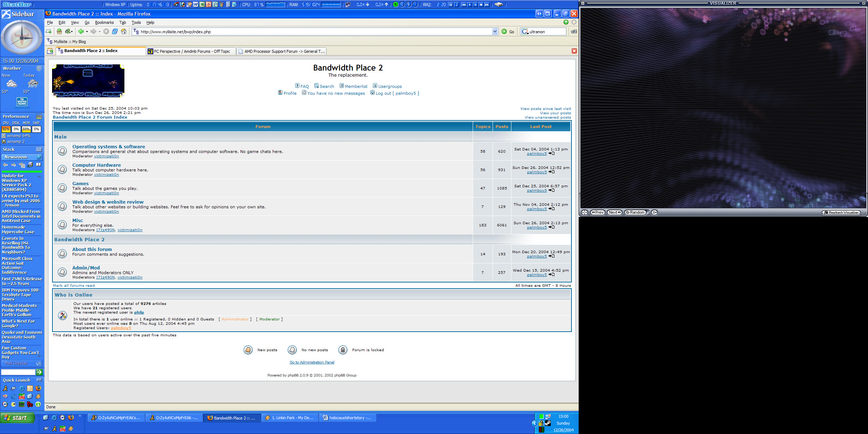Click the Winamp next track button in StatBar

pos(487,5)
